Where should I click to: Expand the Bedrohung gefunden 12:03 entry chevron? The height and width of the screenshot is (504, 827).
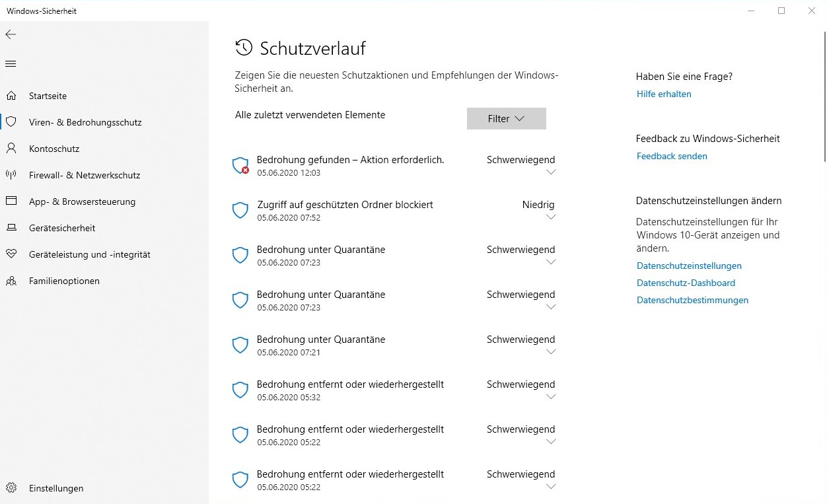tap(552, 172)
